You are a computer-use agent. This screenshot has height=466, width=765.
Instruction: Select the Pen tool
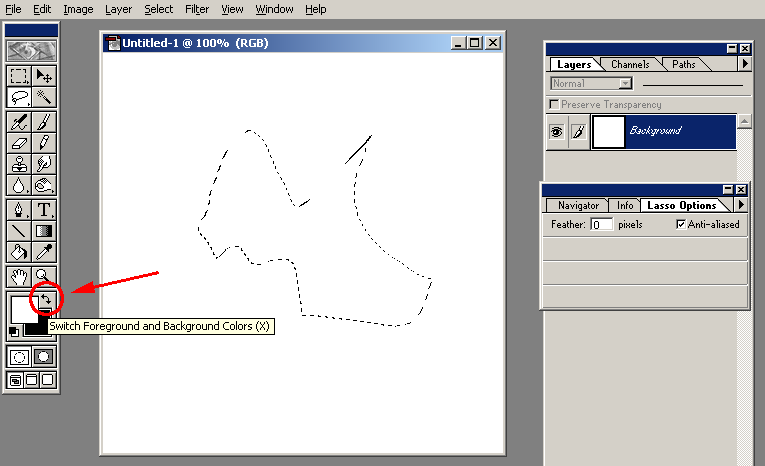click(19, 209)
